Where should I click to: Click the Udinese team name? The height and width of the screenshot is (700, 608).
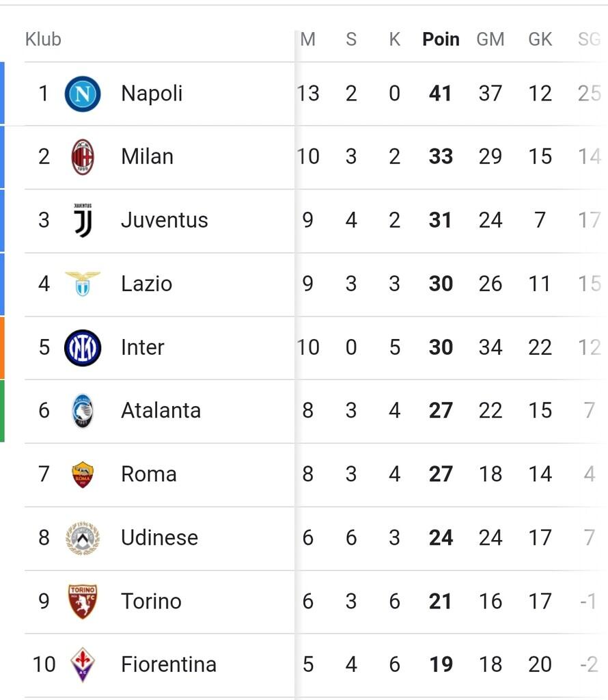[x=159, y=538]
